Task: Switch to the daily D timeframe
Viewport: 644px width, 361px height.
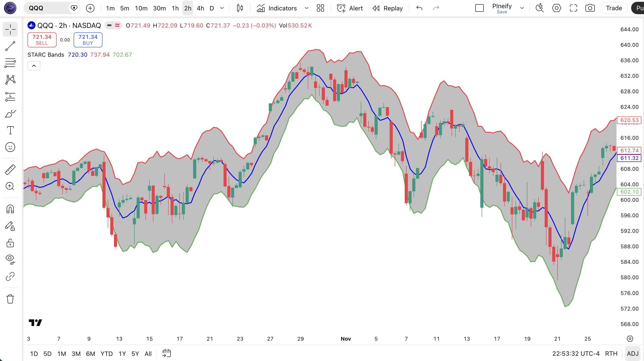Action: (212, 8)
